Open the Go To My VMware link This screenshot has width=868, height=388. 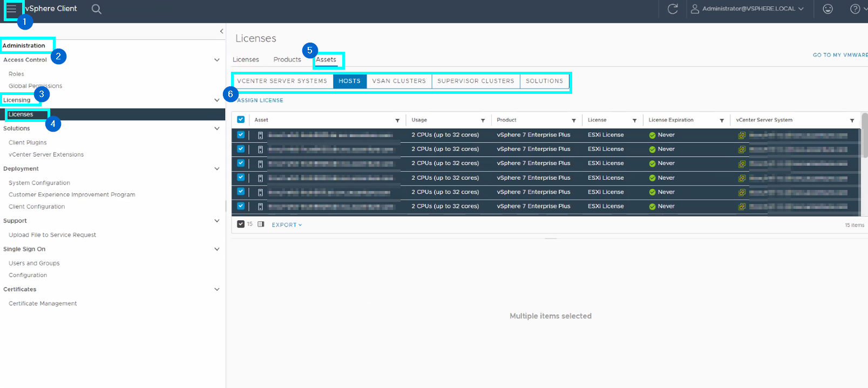(x=840, y=55)
